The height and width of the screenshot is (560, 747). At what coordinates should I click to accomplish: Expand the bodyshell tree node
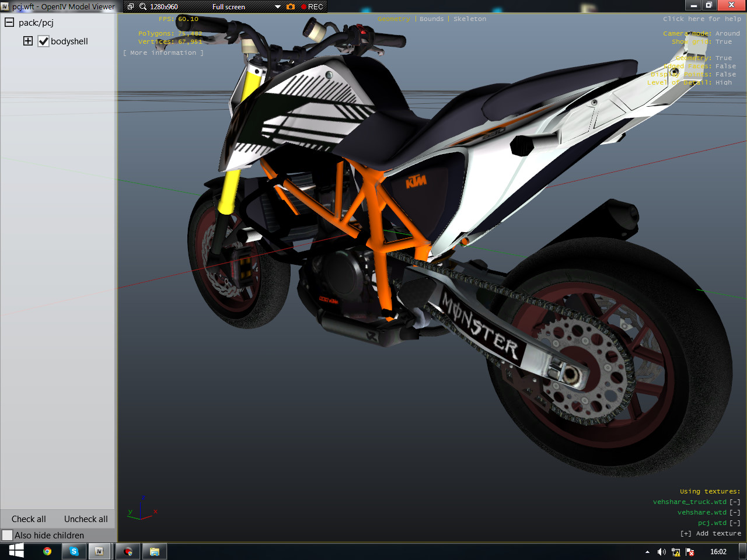pos(28,41)
